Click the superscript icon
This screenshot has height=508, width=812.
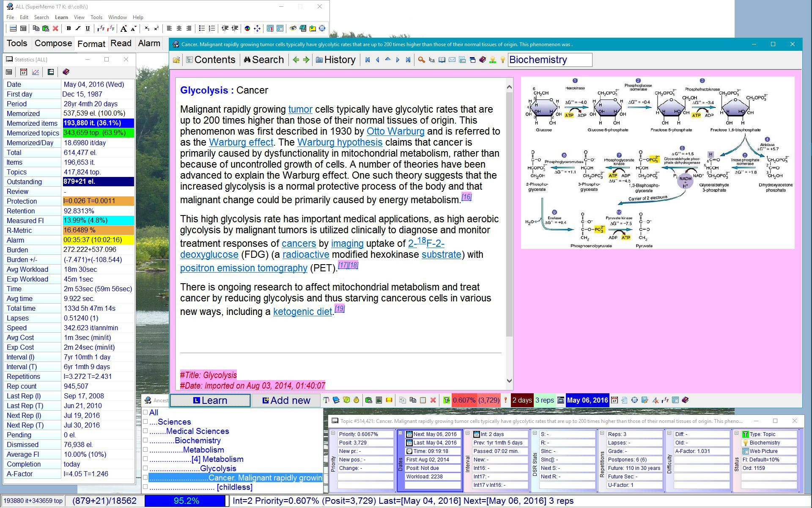156,28
